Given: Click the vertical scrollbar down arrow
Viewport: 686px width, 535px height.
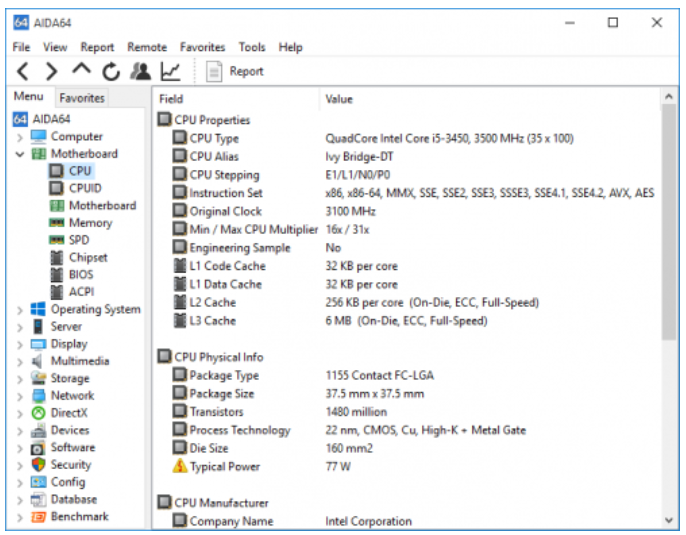Looking at the screenshot, I should click(x=670, y=520).
